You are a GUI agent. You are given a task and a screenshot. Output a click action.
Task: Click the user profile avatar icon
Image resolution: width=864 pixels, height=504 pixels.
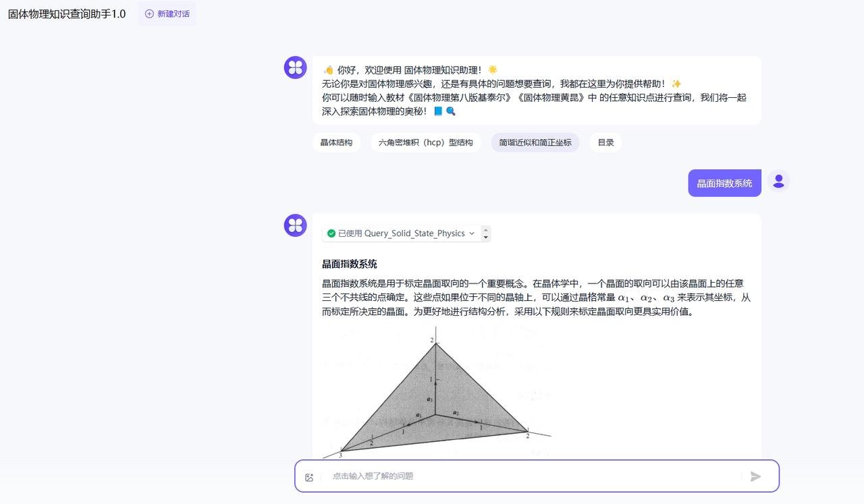point(778,181)
